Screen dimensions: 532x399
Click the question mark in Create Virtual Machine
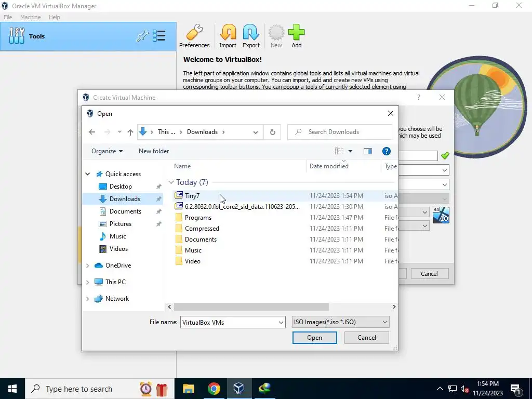point(418,97)
